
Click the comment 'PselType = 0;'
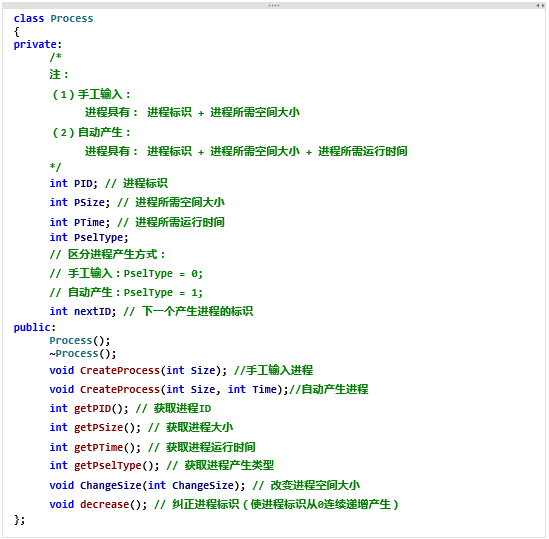[163, 274]
